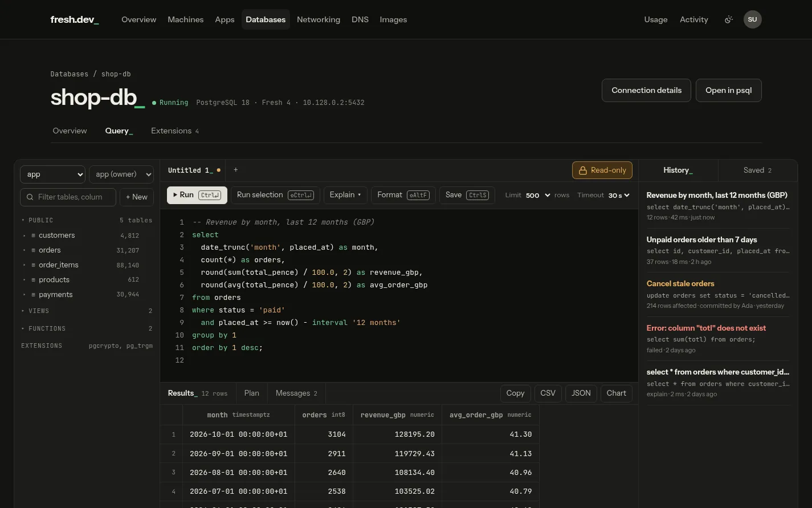The image size is (812, 508).
Task: Open the Usage page
Action: [x=656, y=19]
